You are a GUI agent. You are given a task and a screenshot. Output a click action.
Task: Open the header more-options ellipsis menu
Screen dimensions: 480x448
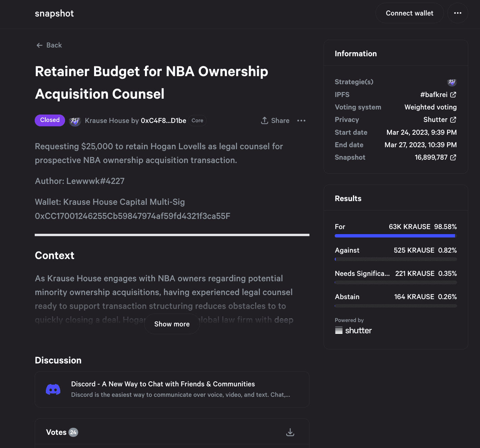(457, 13)
